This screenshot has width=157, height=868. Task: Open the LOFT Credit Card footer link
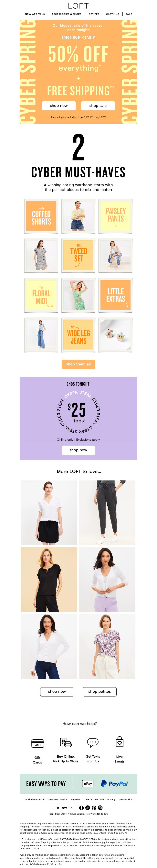tap(94, 799)
